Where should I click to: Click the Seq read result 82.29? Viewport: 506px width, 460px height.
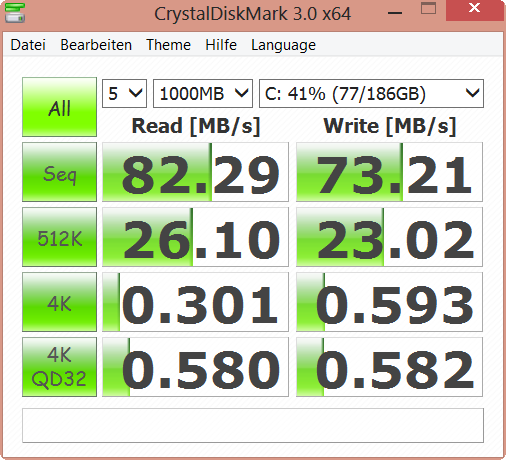pyautogui.click(x=195, y=172)
